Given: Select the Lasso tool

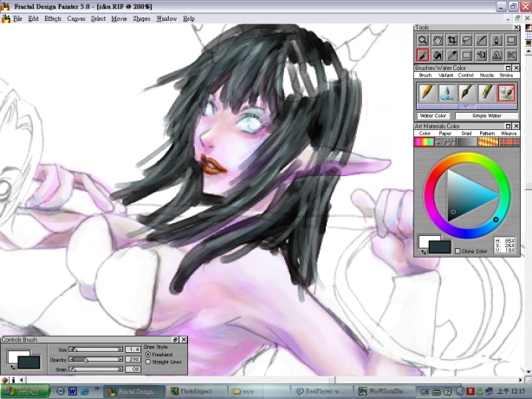Looking at the screenshot, I should (x=467, y=40).
